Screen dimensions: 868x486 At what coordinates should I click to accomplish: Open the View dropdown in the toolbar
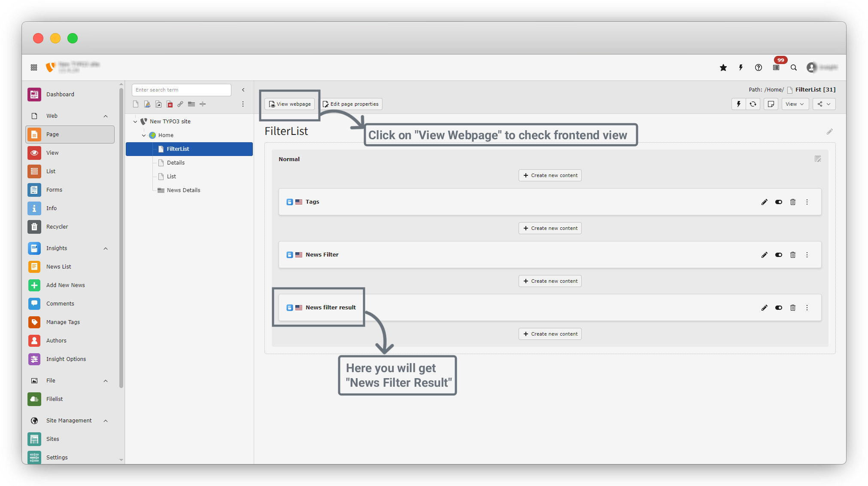coord(795,104)
